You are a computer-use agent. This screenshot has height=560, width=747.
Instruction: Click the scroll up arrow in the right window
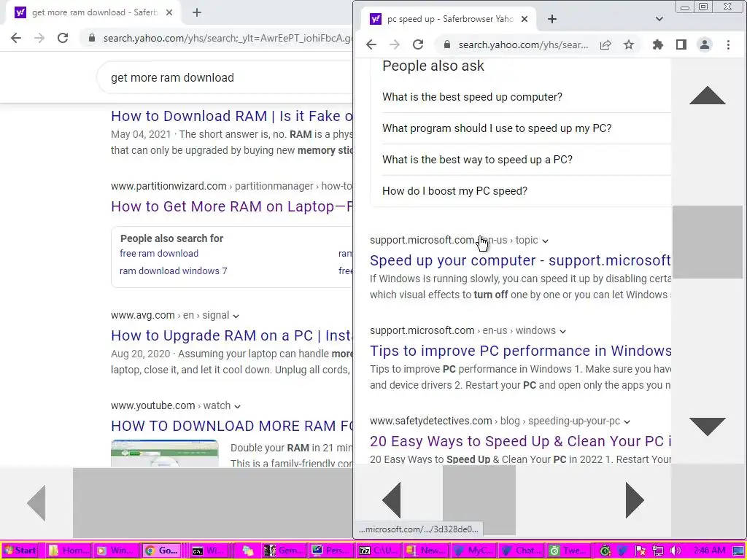708,96
